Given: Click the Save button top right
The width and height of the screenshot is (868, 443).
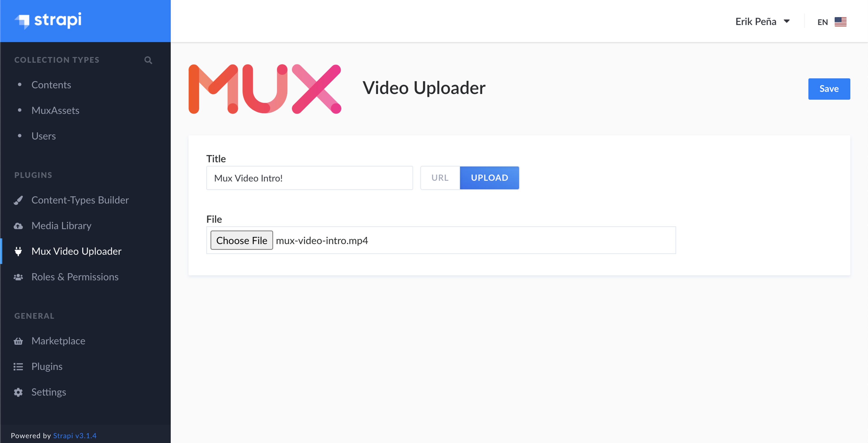Looking at the screenshot, I should point(829,88).
